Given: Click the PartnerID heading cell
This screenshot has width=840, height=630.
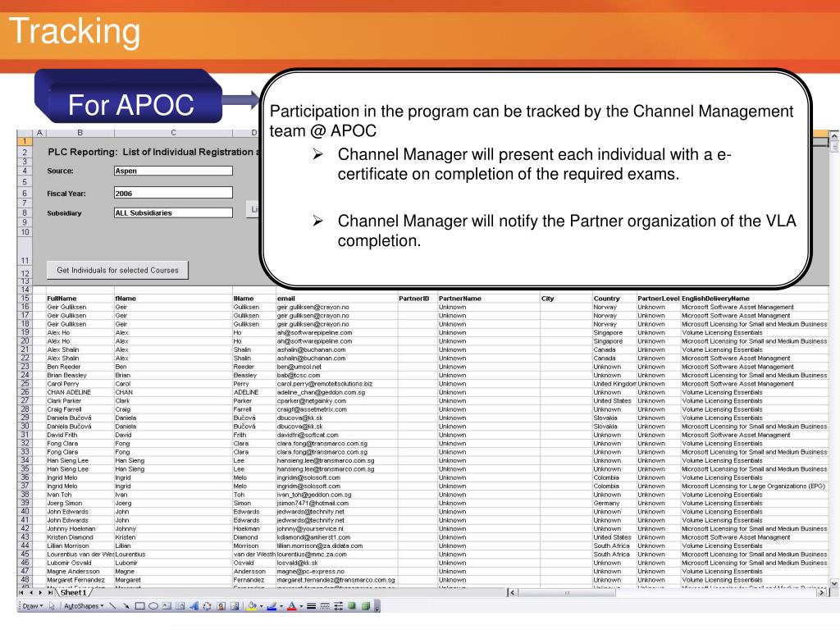Looking at the screenshot, I should tap(418, 299).
